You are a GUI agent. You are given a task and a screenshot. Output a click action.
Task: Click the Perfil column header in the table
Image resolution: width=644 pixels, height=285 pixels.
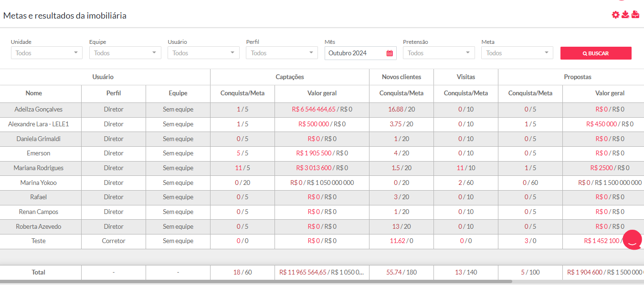click(x=114, y=93)
